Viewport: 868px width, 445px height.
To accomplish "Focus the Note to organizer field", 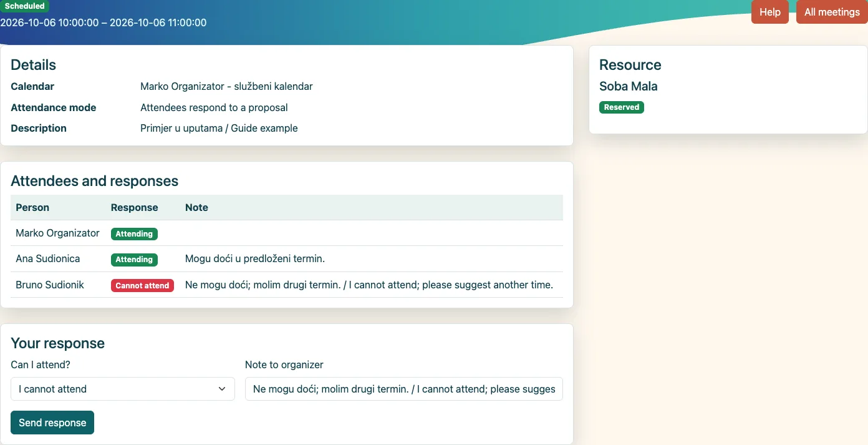I will tap(404, 389).
